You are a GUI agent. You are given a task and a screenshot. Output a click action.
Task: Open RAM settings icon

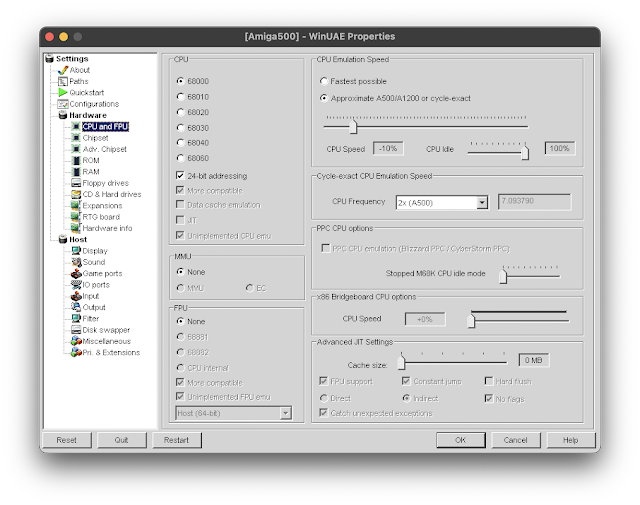coord(76,172)
